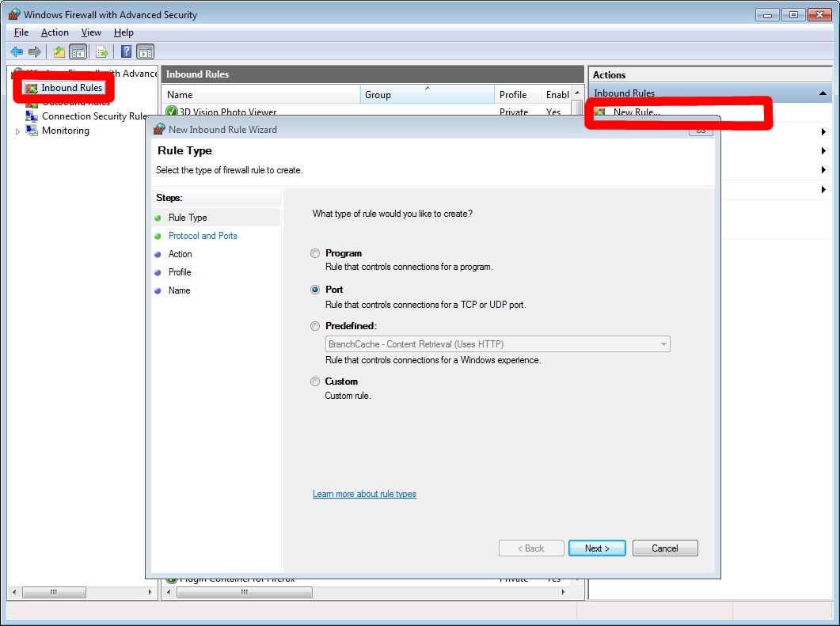Click the Actions pane header
This screenshot has width=840, height=626.
point(710,75)
